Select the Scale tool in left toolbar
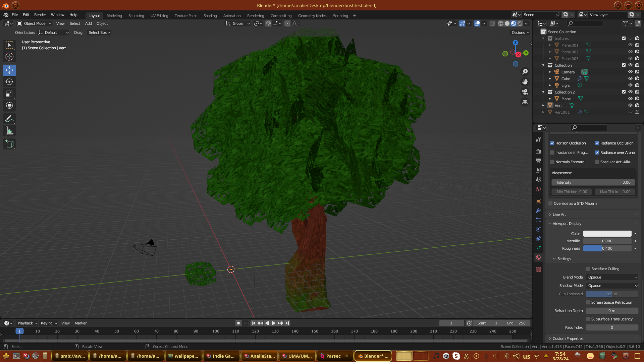The width and height of the screenshot is (644, 362). tap(9, 94)
